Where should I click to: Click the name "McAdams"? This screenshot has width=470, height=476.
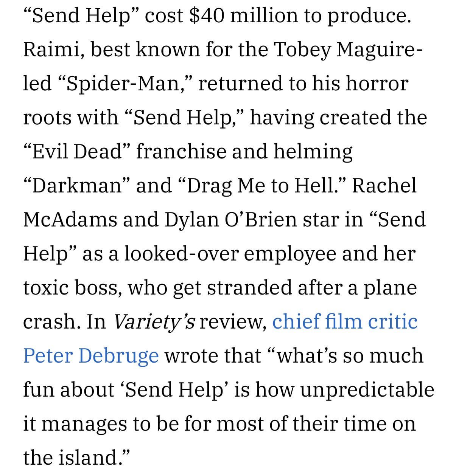(70, 220)
